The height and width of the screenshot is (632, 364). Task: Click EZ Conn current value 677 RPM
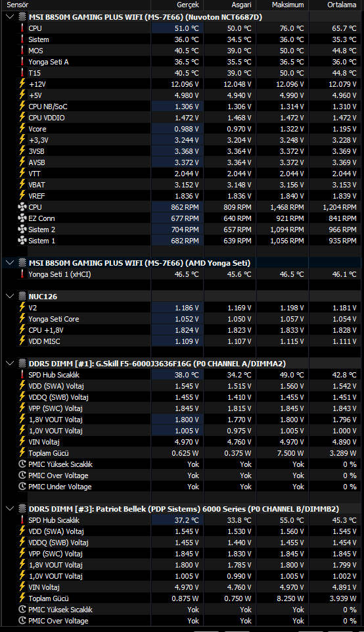[x=185, y=218]
